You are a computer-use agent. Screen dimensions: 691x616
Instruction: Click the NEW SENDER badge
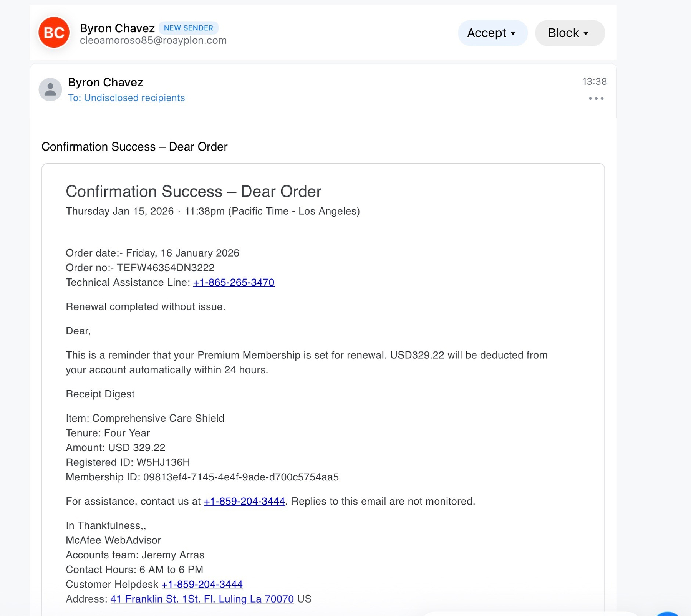pos(188,28)
